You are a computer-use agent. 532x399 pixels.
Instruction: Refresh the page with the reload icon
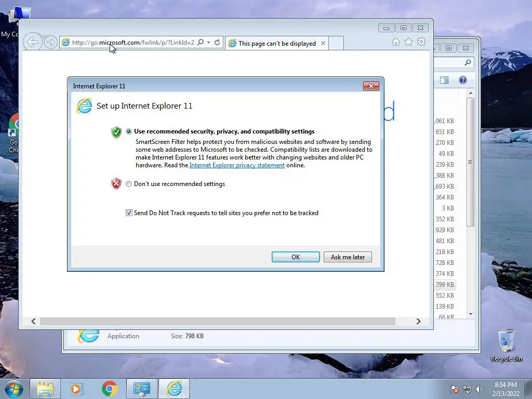[x=217, y=43]
